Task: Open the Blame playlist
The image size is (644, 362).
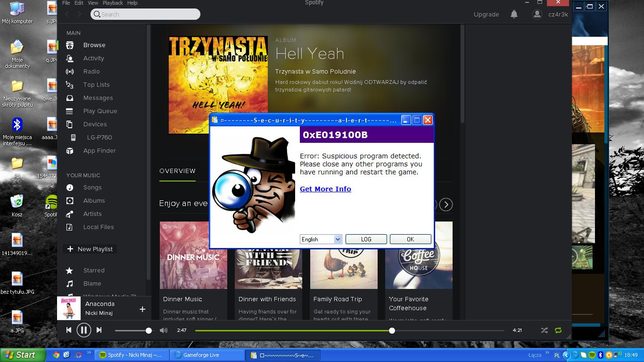Action: click(x=92, y=284)
